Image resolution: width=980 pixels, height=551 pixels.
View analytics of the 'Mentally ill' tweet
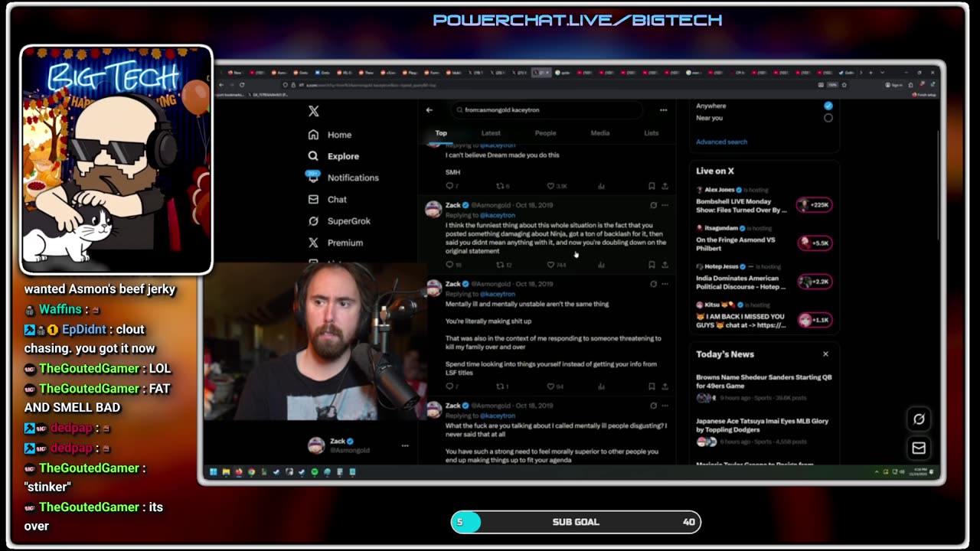(601, 386)
